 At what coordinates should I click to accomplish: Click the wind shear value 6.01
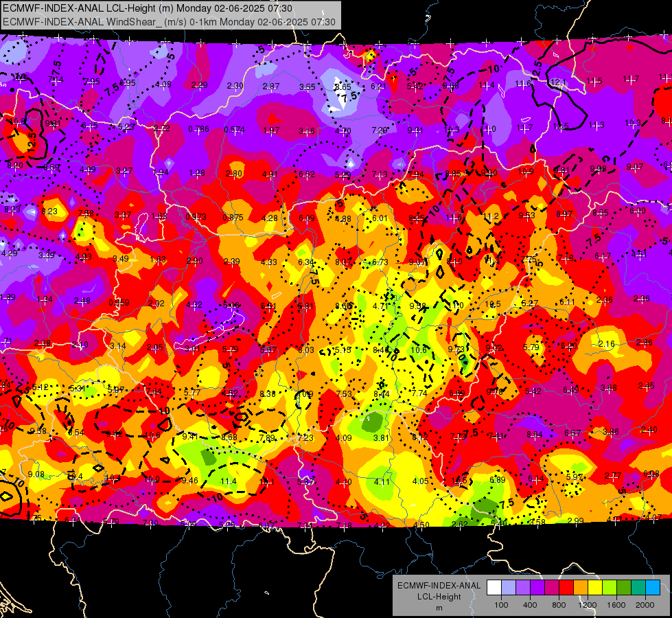[x=380, y=218]
